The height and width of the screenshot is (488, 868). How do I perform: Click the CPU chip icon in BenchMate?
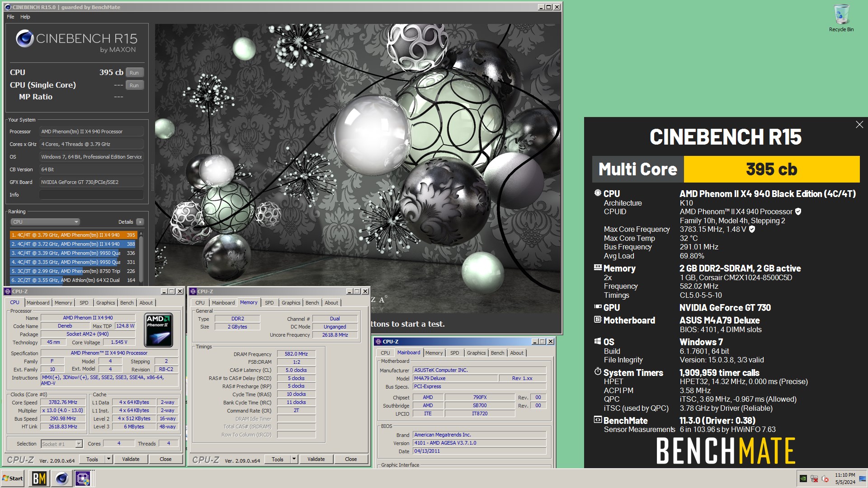pyautogui.click(x=598, y=193)
